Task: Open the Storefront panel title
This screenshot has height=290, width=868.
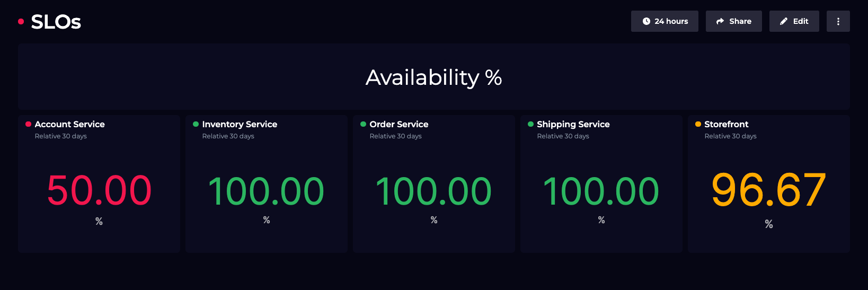Action: [x=727, y=124]
